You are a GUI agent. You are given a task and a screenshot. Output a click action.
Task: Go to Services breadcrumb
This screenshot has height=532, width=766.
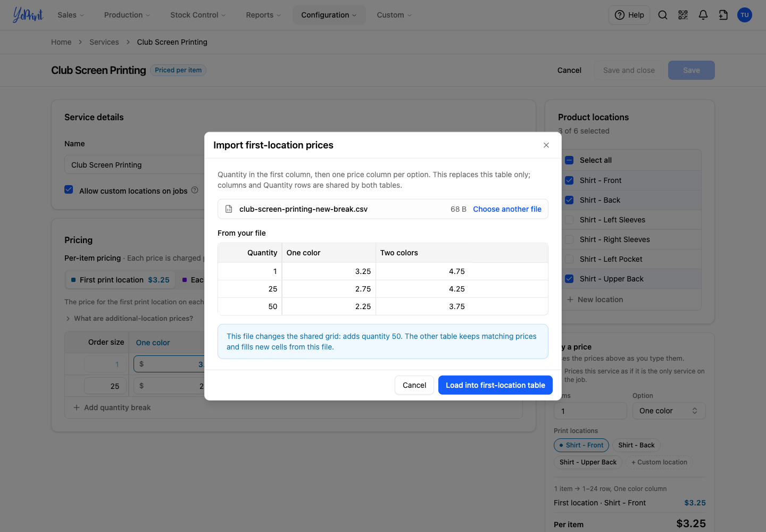[x=104, y=42]
